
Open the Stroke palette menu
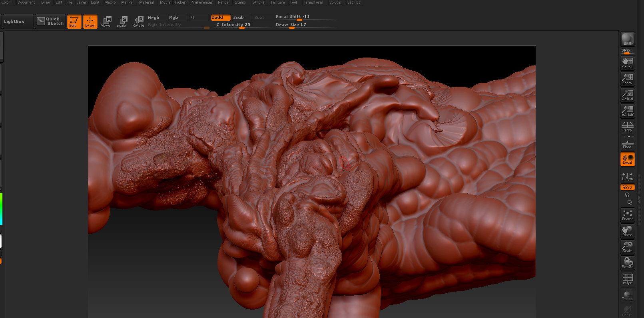258,2
